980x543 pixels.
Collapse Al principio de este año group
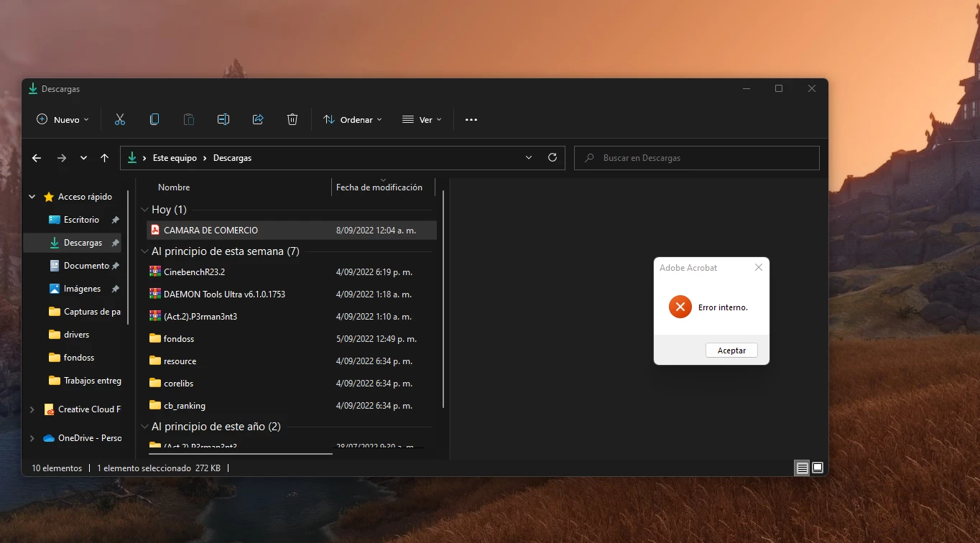point(145,427)
